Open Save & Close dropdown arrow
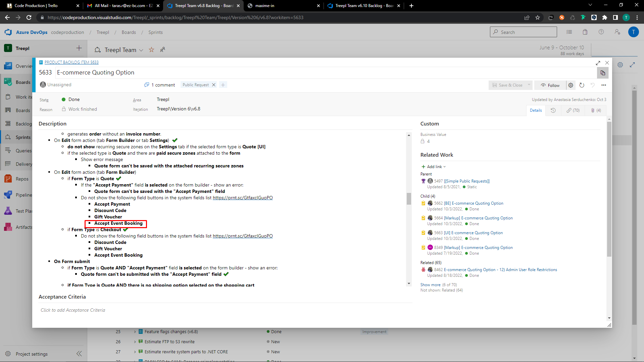Image resolution: width=644 pixels, height=362 pixels. point(529,85)
